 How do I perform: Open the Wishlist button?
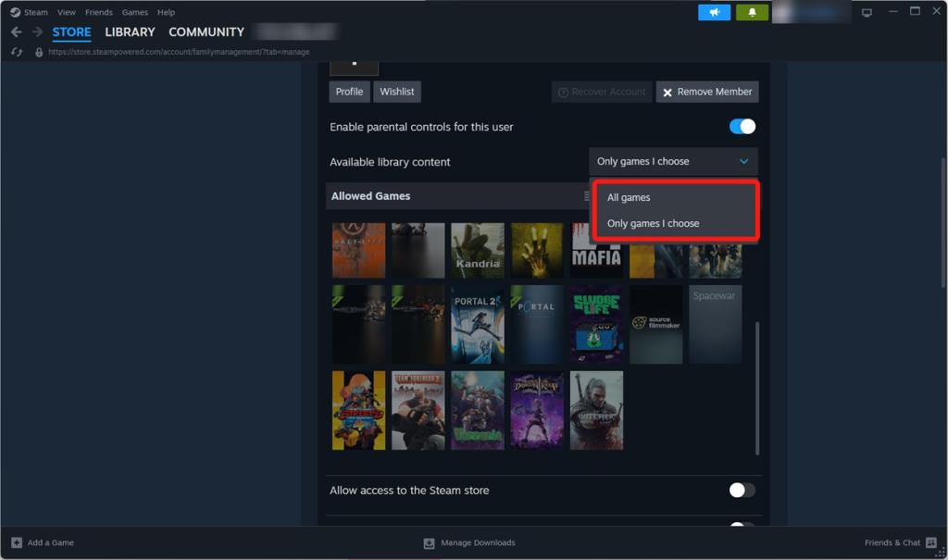pos(396,92)
